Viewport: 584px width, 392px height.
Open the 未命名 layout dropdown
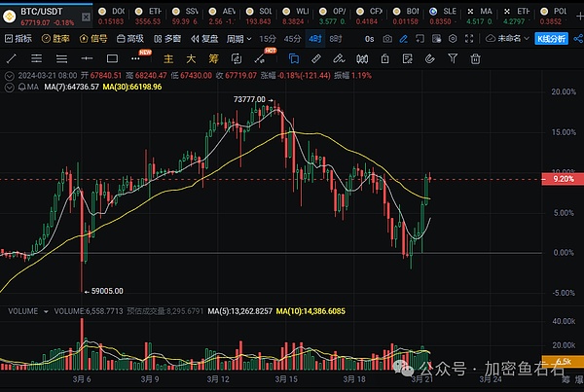click(x=507, y=39)
